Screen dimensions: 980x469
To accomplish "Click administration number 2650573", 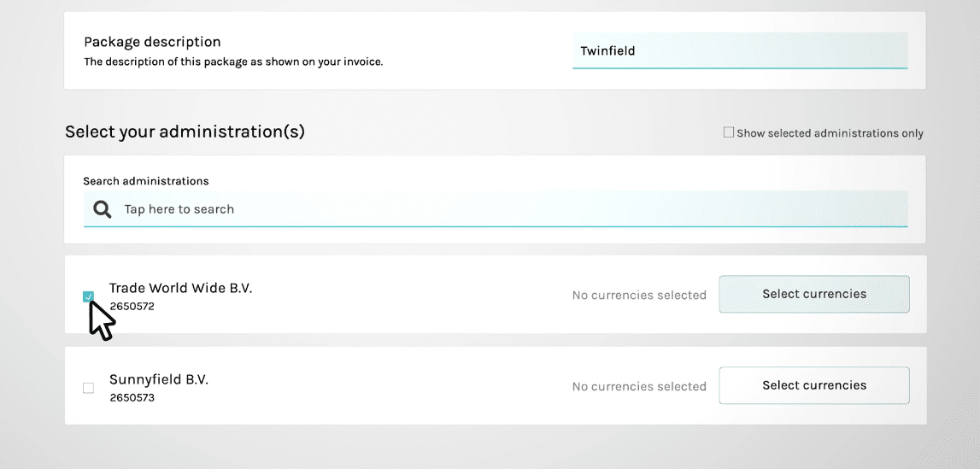I will 132,398.
